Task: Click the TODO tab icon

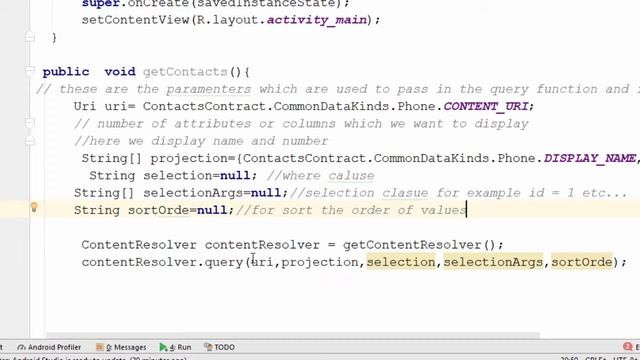Action: pyautogui.click(x=208, y=347)
